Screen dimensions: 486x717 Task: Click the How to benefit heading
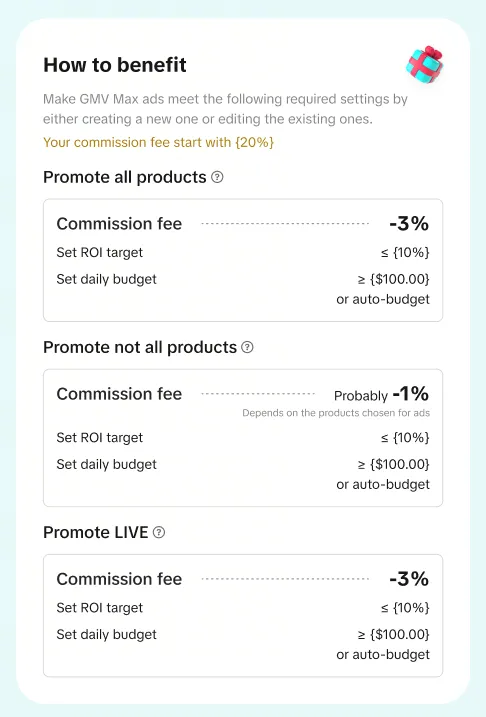click(x=115, y=65)
